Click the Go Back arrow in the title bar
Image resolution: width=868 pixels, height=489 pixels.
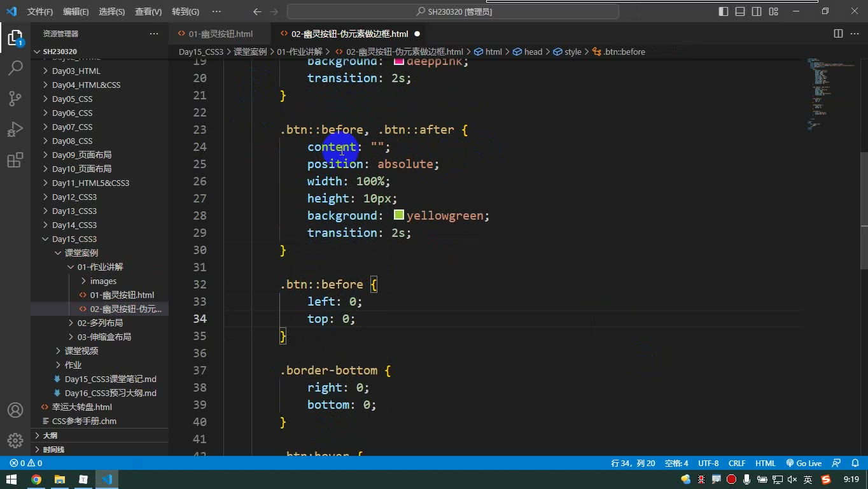(257, 11)
